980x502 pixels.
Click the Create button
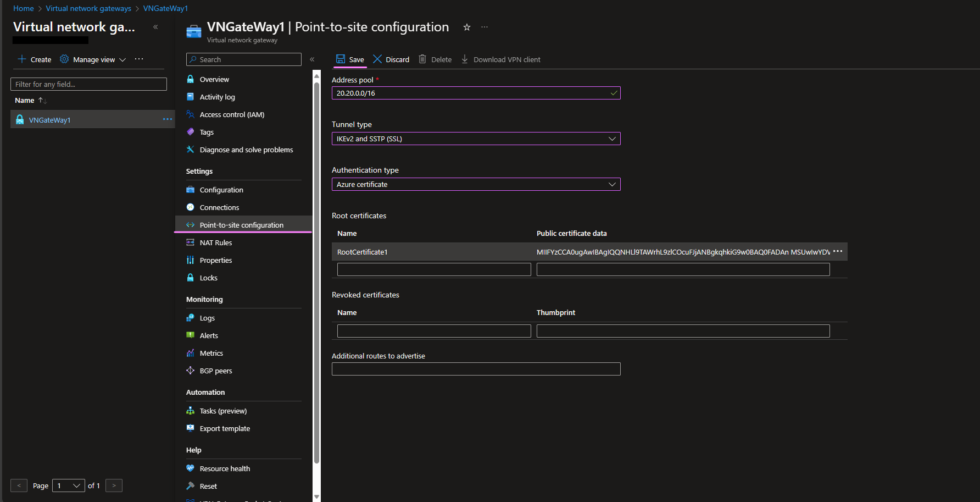pos(35,59)
